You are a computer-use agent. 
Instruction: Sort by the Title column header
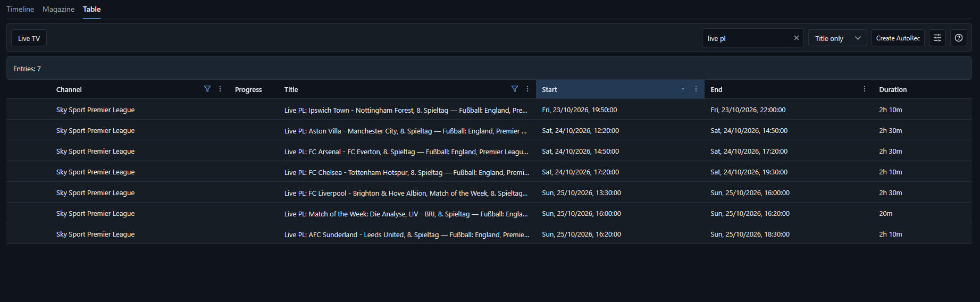click(291, 89)
